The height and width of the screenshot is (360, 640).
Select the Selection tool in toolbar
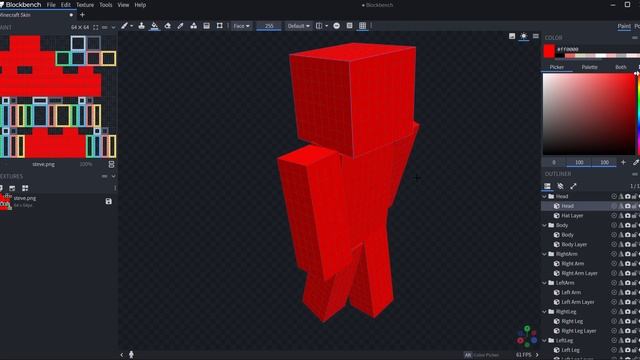[220, 26]
